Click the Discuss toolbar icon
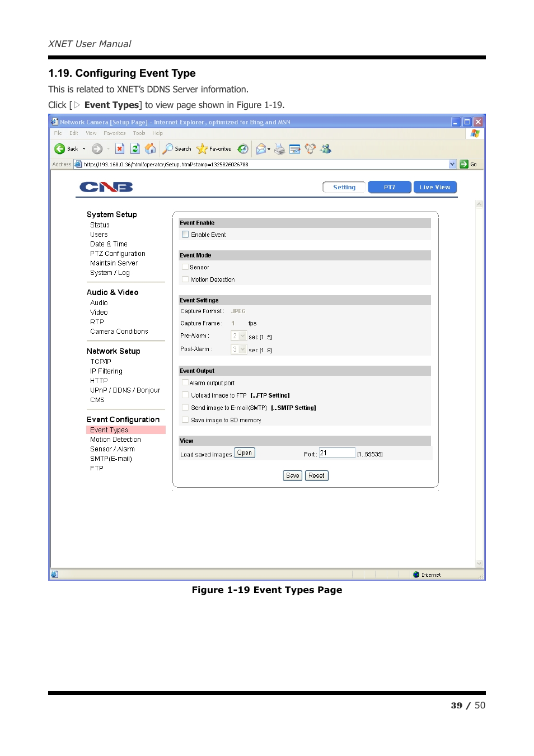The width and height of the screenshot is (534, 756). coord(310,148)
